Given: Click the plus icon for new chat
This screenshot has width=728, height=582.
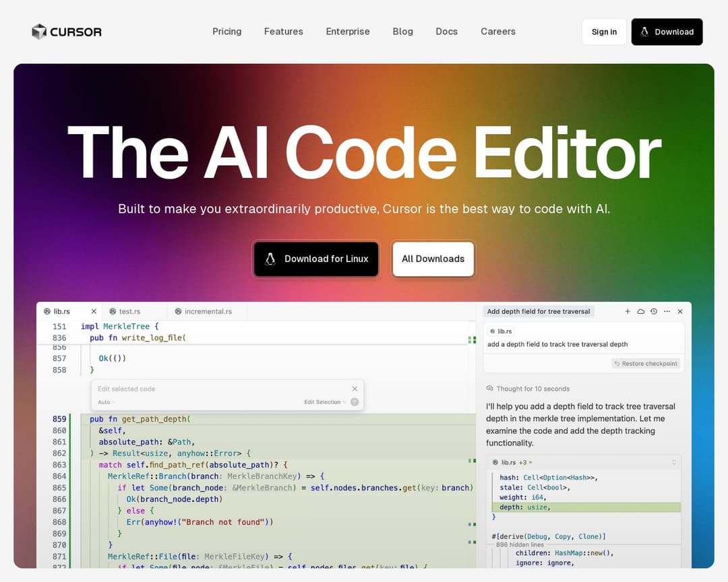Looking at the screenshot, I should [628, 311].
